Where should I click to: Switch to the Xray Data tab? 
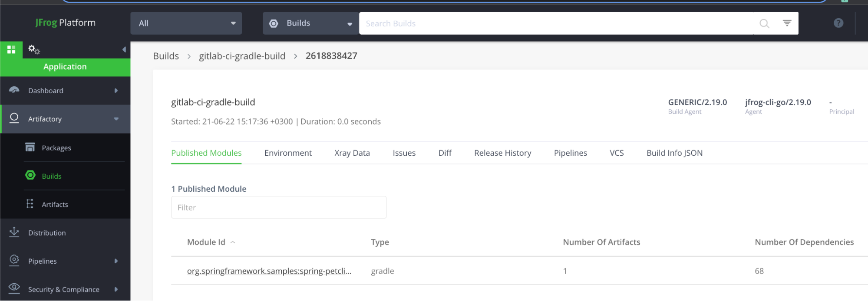coord(352,153)
